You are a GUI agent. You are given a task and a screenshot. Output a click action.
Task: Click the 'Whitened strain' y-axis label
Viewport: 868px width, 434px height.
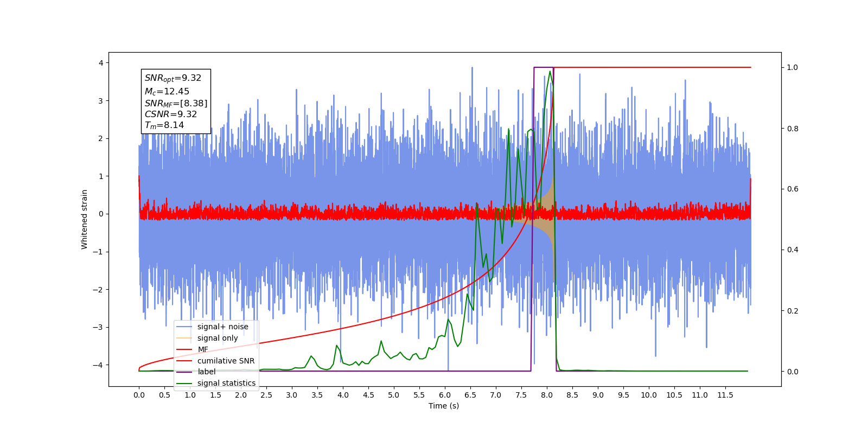pyautogui.click(x=84, y=219)
